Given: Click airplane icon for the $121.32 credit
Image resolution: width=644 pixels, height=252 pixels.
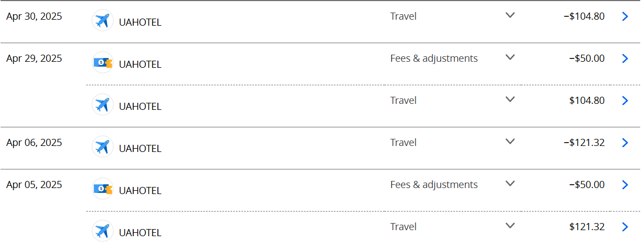Looking at the screenshot, I should [102, 231].
